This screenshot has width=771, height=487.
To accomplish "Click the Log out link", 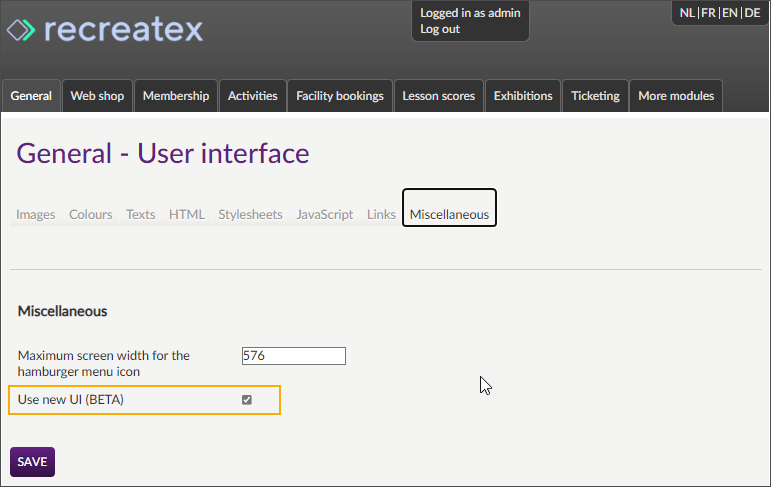I will pyautogui.click(x=440, y=29).
